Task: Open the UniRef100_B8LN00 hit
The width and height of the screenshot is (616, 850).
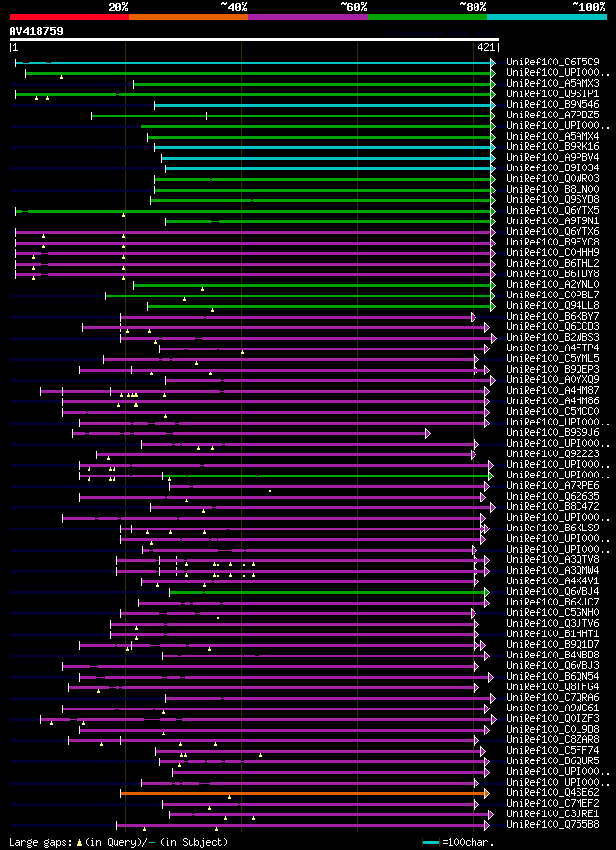Action: coord(553,190)
